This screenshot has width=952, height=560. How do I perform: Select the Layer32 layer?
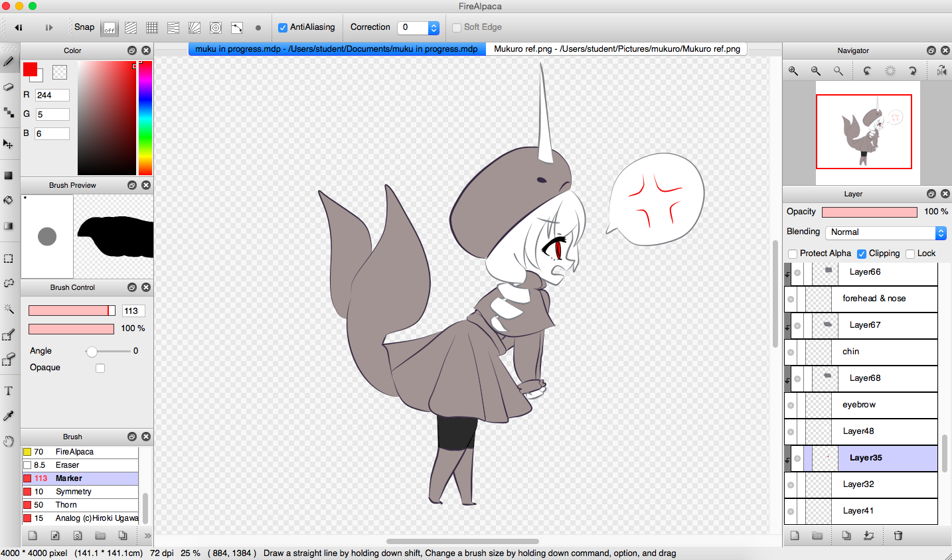click(x=861, y=484)
